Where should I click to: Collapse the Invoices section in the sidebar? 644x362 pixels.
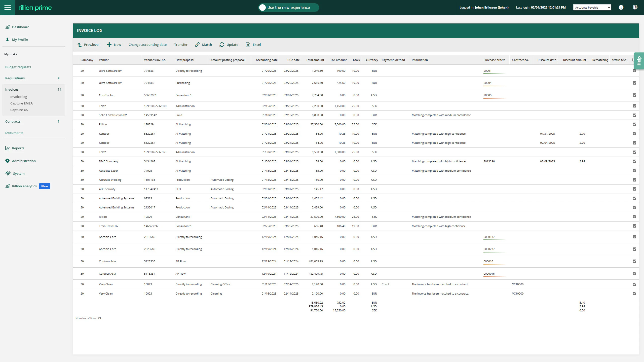12,89
